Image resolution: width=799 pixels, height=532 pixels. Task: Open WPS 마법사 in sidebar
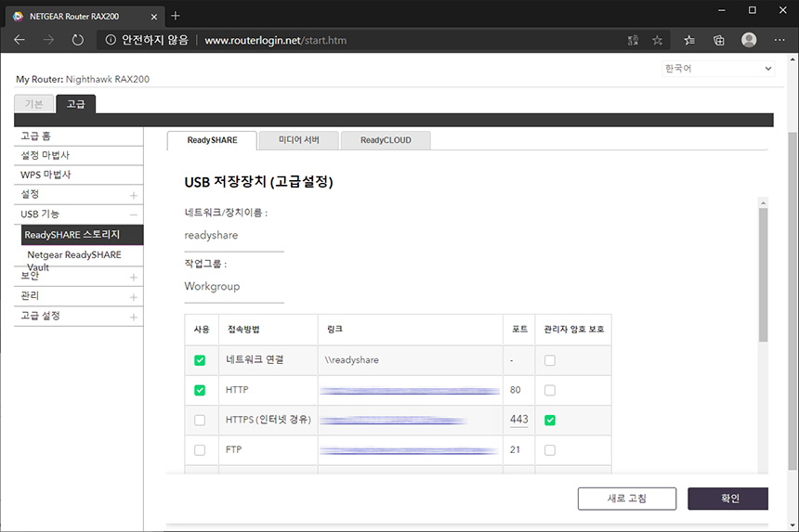(78, 175)
